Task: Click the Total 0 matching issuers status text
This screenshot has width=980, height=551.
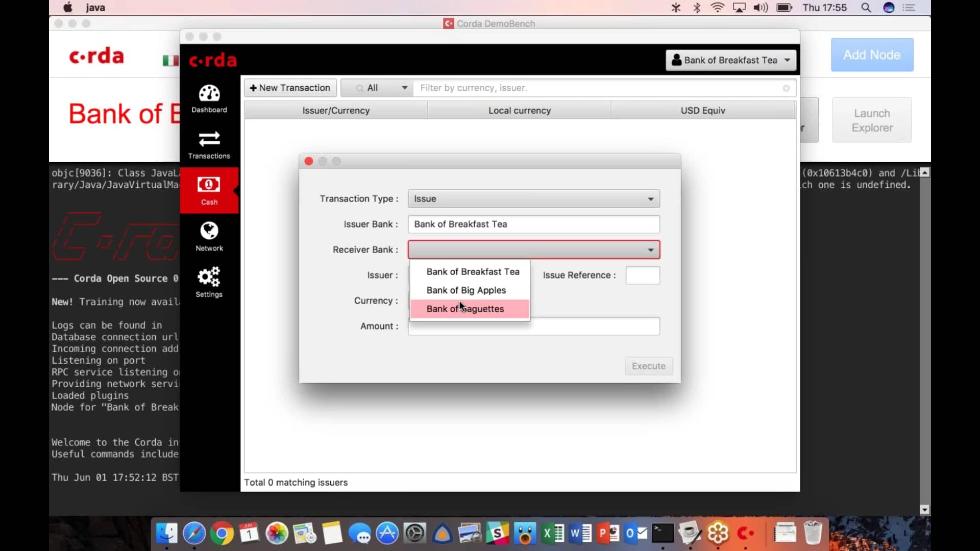Action: [x=296, y=483]
